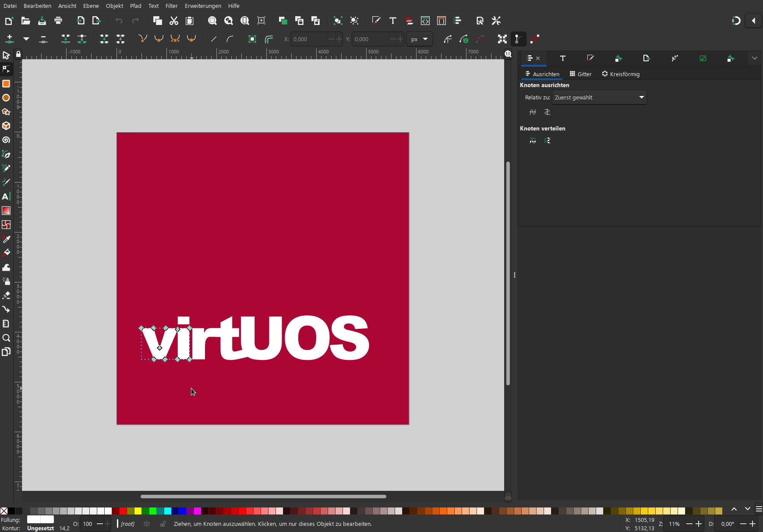
Task: Open the Pfad menu
Action: coord(136,6)
